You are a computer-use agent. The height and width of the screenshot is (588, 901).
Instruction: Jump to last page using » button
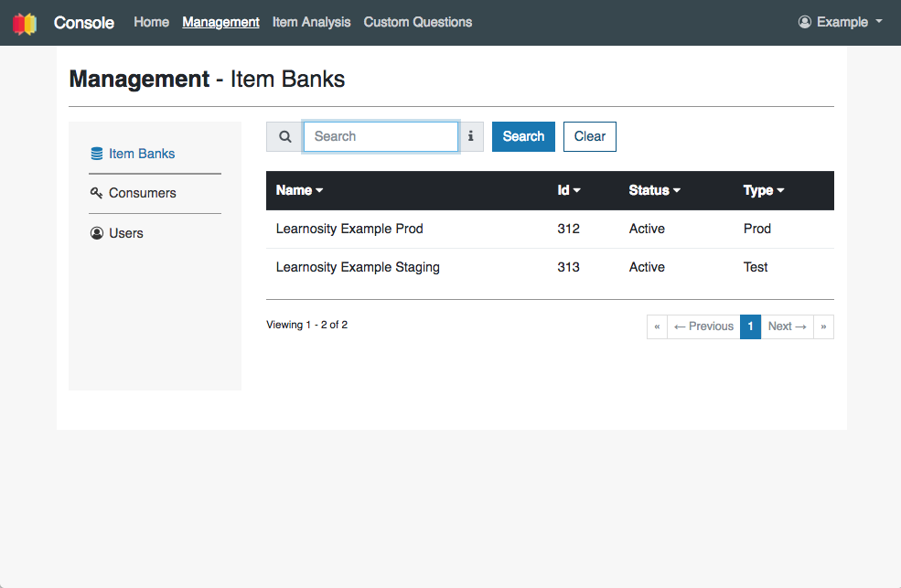(x=823, y=326)
